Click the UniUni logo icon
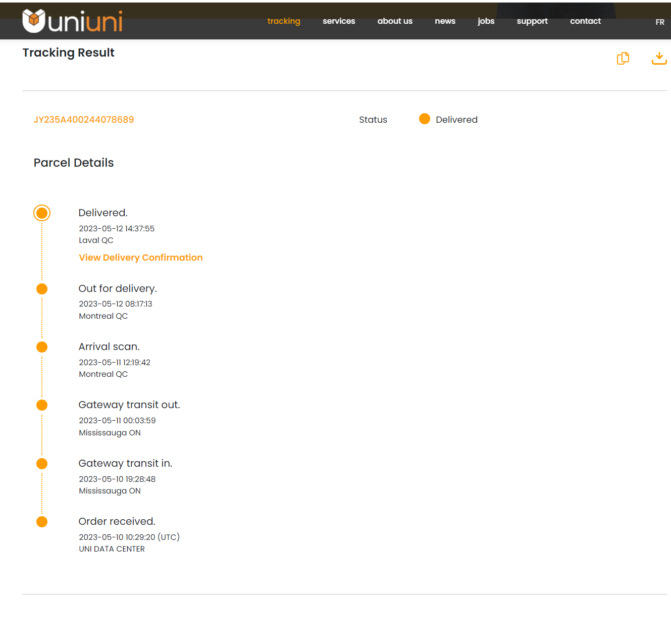This screenshot has height=644, width=671. [34, 21]
